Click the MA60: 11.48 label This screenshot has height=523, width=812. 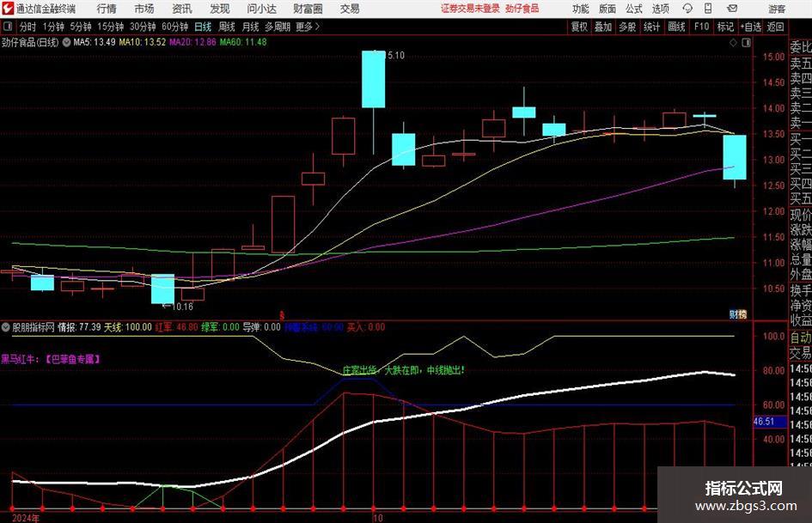[x=243, y=42]
